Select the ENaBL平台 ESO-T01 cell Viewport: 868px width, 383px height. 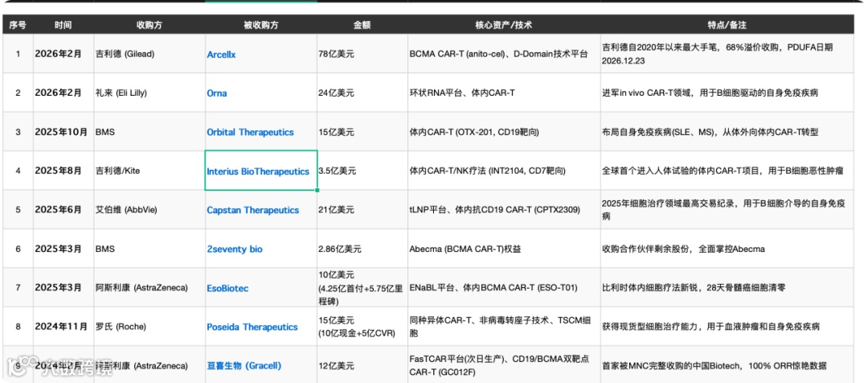click(x=504, y=288)
